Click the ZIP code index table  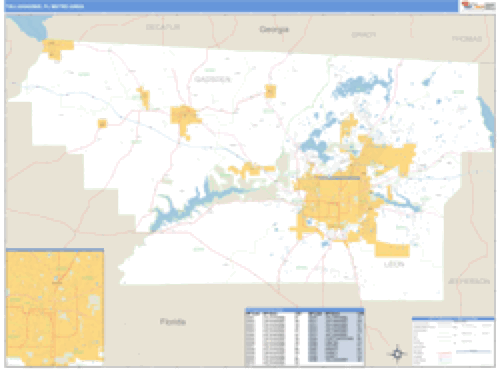(305, 337)
